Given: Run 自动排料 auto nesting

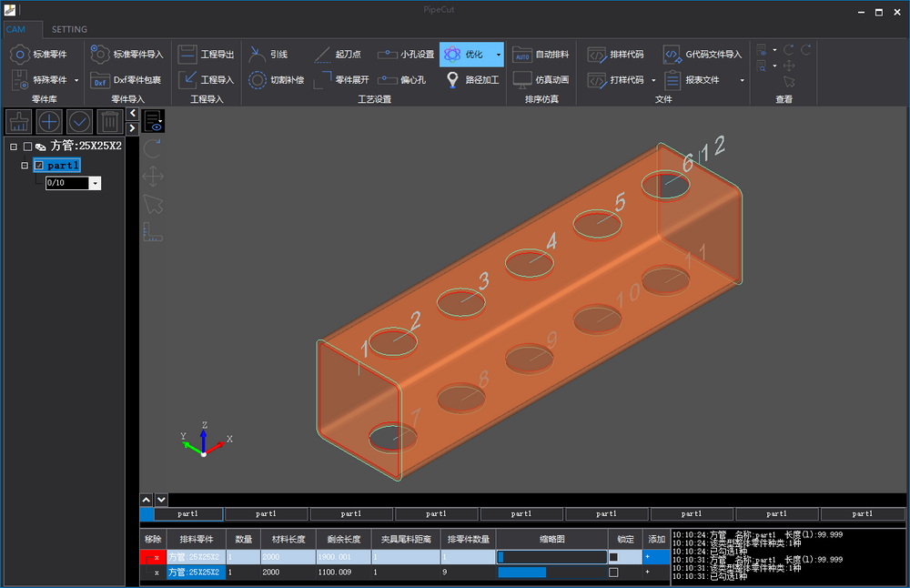Looking at the screenshot, I should tap(522, 55).
